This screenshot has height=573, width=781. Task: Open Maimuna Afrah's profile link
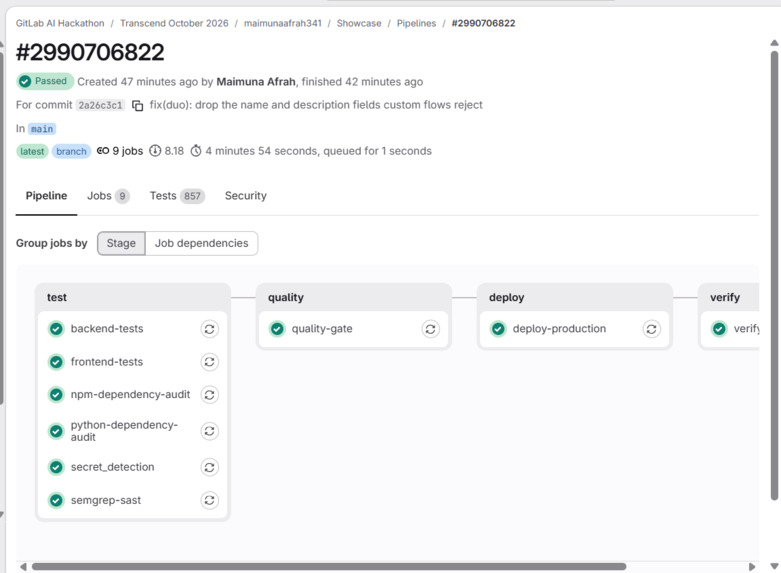[x=256, y=82]
